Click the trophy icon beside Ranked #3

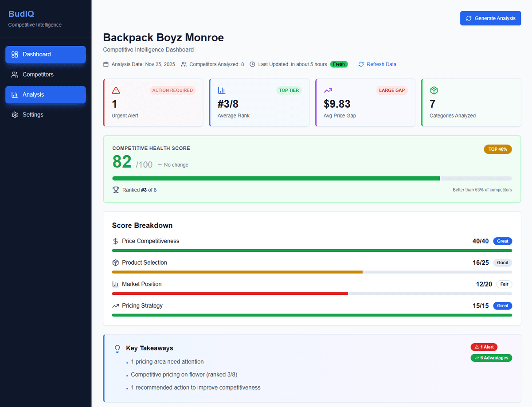click(115, 189)
